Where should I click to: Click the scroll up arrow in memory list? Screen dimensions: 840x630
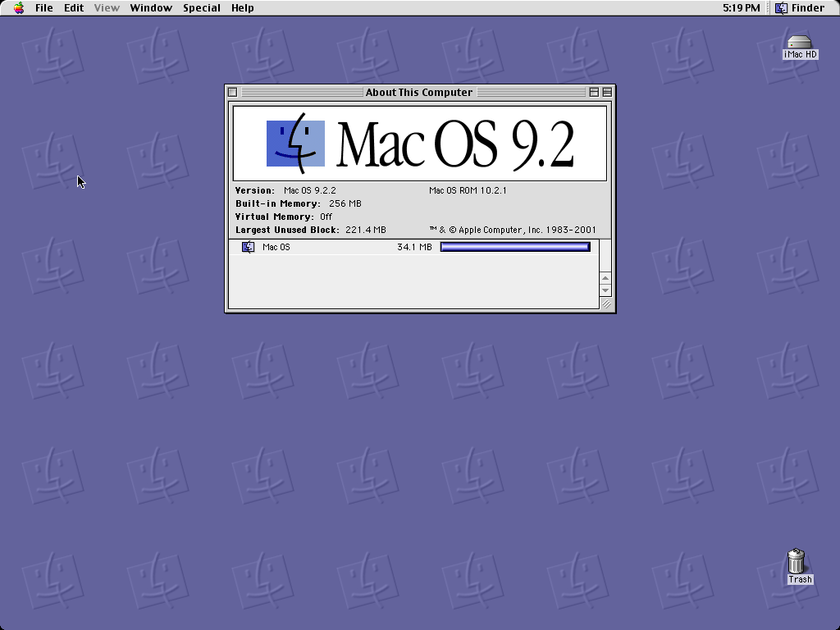pos(605,278)
